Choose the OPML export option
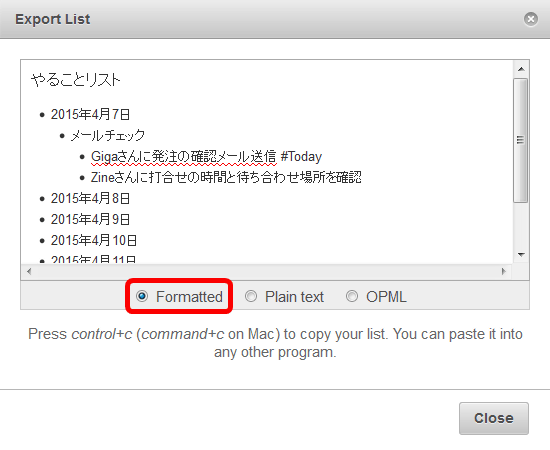Screen dimensions: 550x450 pyautogui.click(x=352, y=296)
